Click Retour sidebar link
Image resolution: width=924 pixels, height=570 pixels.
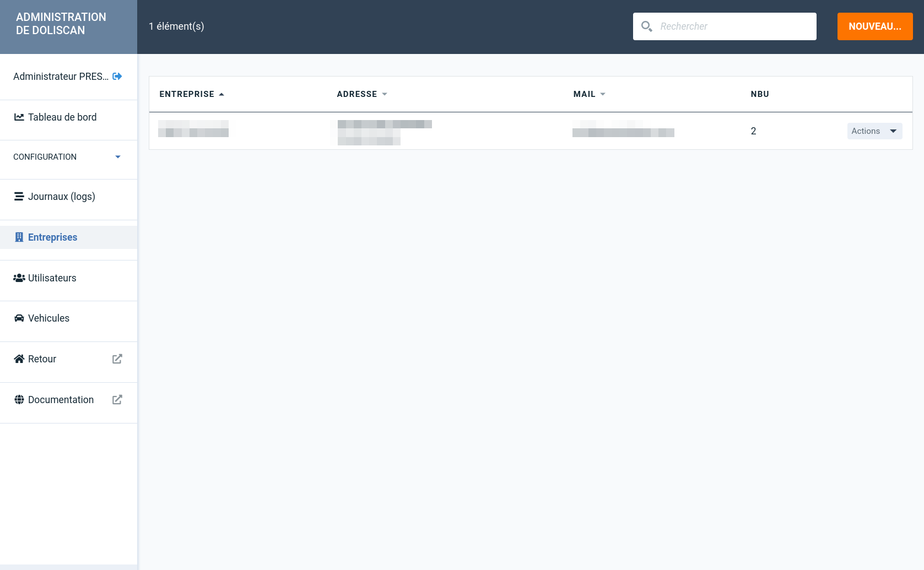pos(68,359)
